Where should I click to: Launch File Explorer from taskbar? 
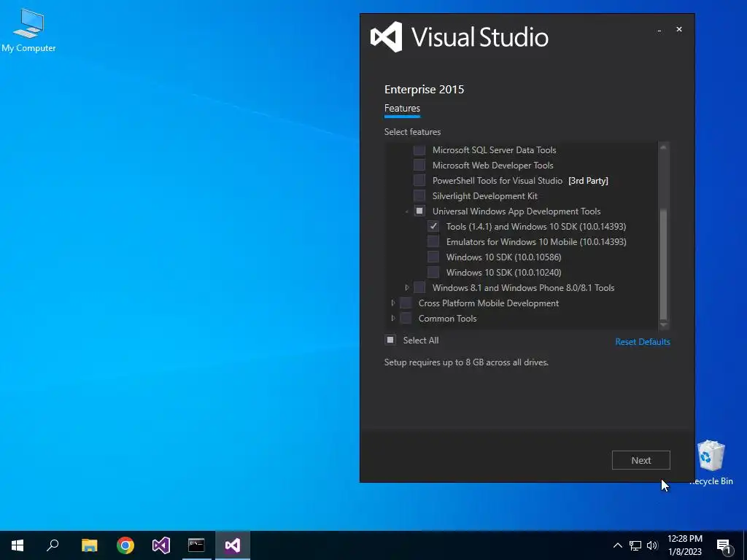(x=89, y=545)
